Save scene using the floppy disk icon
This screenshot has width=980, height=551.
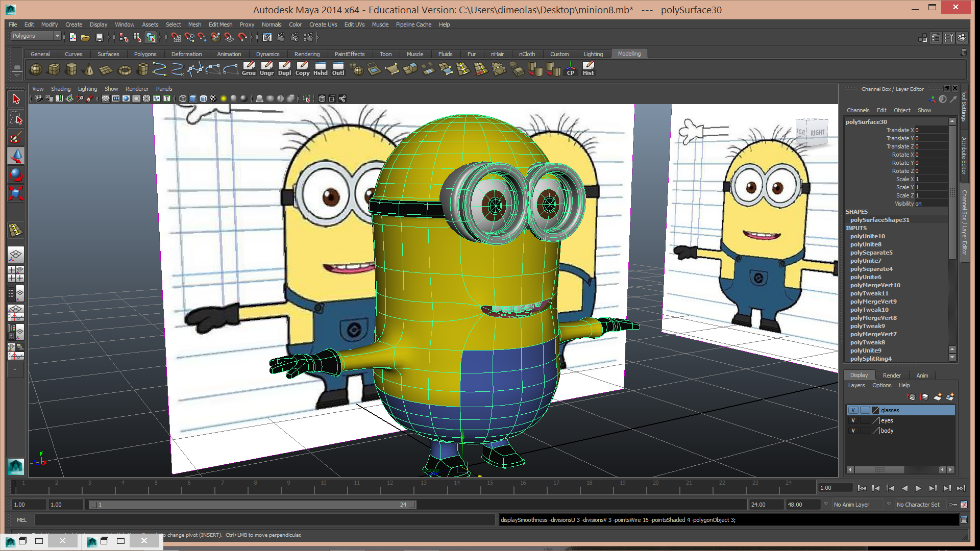coord(100,37)
